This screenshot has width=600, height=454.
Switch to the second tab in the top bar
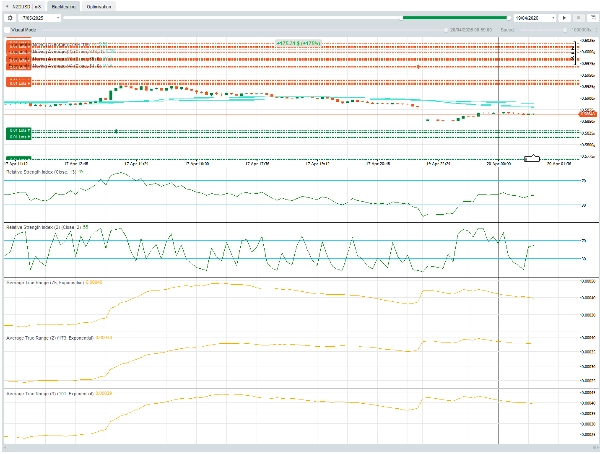pyautogui.click(x=65, y=5)
